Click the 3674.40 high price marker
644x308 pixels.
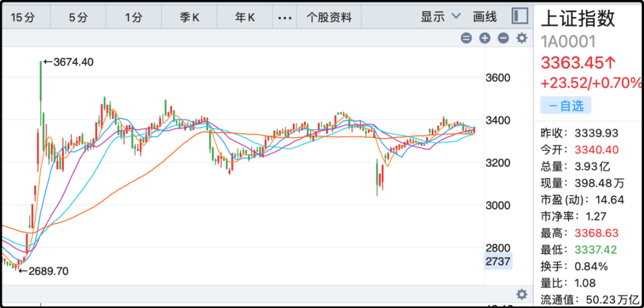pyautogui.click(x=69, y=61)
